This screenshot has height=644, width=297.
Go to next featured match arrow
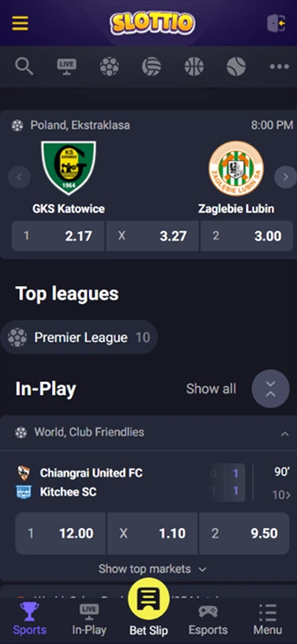(x=285, y=177)
